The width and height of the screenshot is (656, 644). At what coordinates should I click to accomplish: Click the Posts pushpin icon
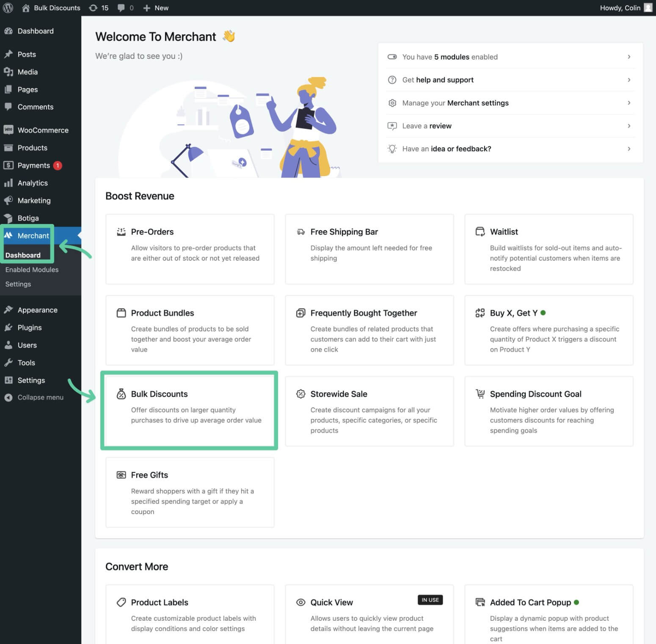point(8,54)
